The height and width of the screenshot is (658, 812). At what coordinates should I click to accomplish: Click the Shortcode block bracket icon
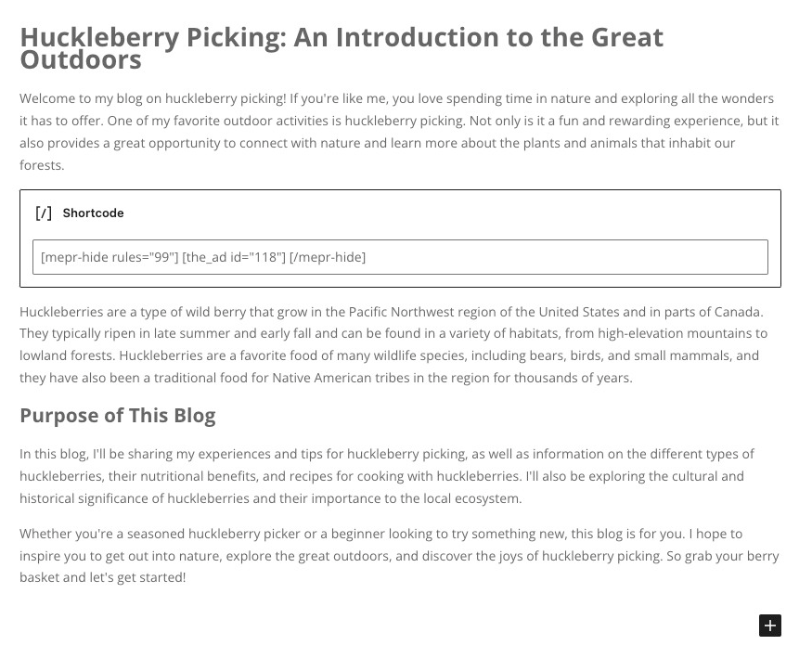(x=44, y=213)
